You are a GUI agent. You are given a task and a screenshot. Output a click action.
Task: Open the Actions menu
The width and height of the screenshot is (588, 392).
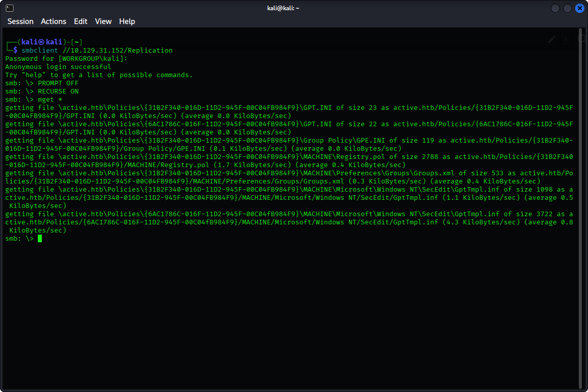[x=53, y=21]
